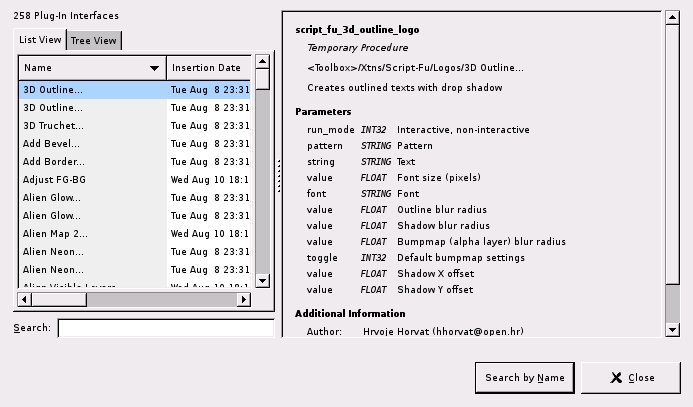This screenshot has height=407, width=693.
Task: Select the List View tab
Action: [x=40, y=40]
